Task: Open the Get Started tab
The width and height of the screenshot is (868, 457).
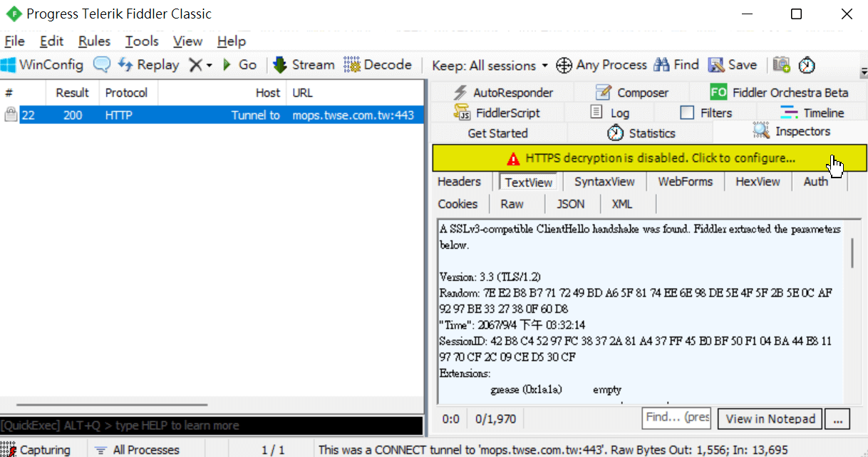Action: pos(497,133)
